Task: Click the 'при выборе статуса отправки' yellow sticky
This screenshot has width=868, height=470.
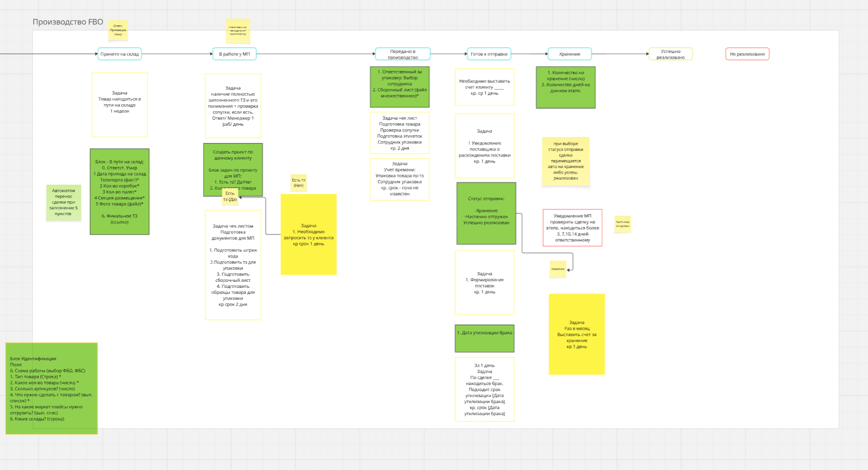Action: click(566, 162)
